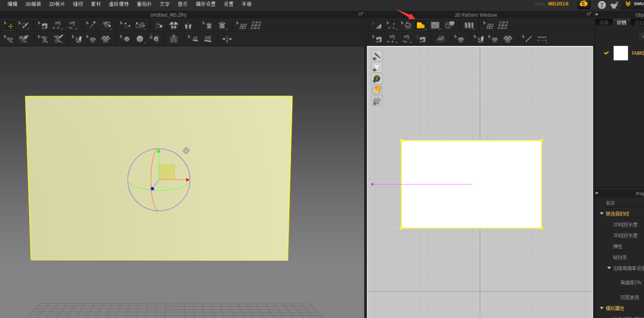Image resolution: width=644 pixels, height=318 pixels.
Task: Select the Transform Pattern tool in 2D toolbar
Action: pyautogui.click(x=376, y=26)
